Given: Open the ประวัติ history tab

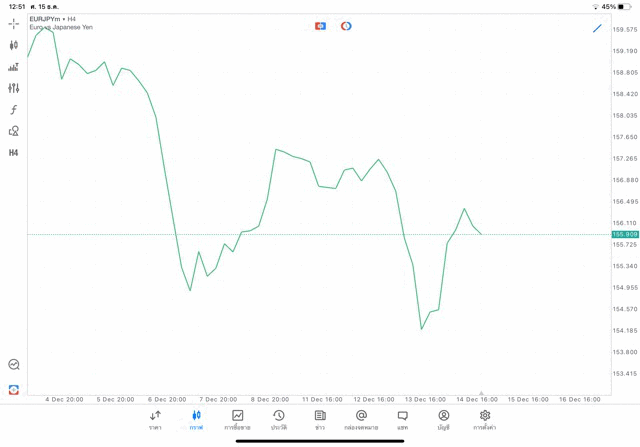Looking at the screenshot, I should (279, 420).
